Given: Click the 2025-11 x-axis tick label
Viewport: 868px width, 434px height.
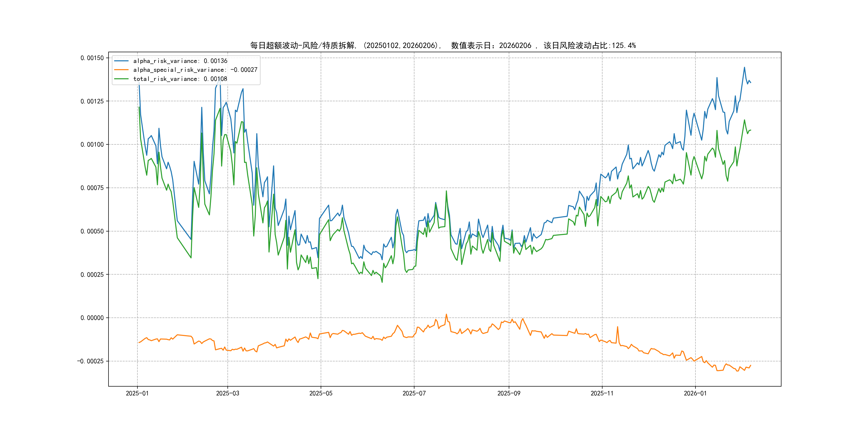Looking at the screenshot, I should (602, 393).
